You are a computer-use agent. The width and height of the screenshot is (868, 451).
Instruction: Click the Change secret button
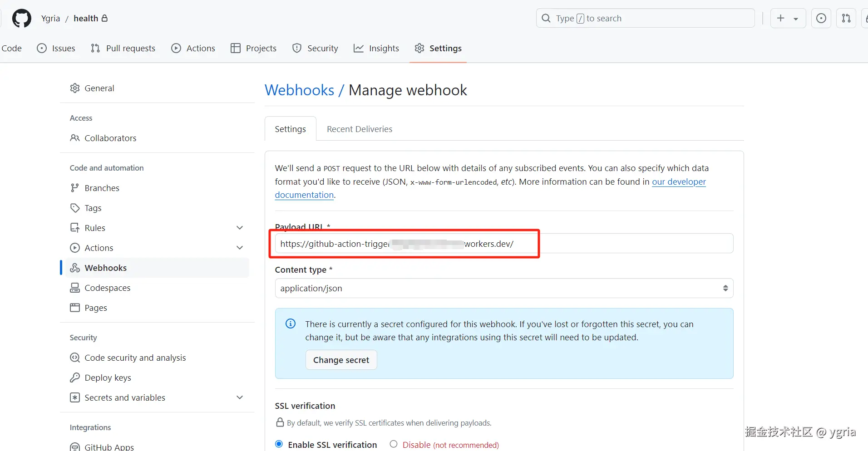341,360
